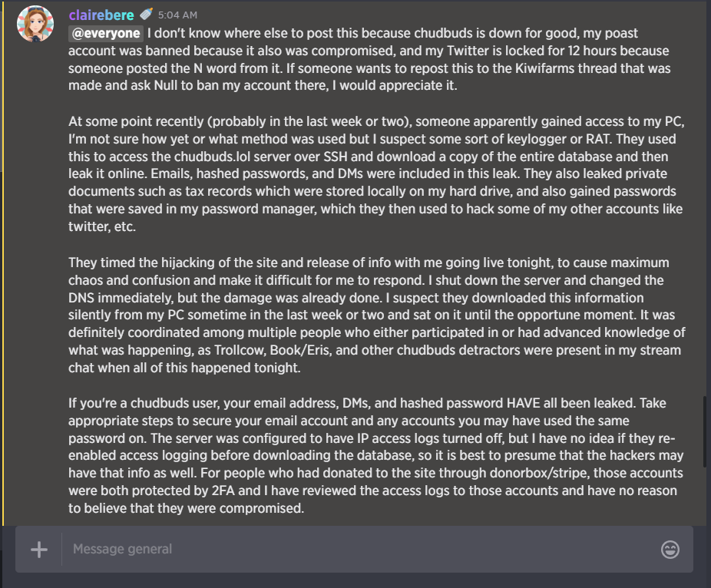Viewport: 711px width, 588px height.
Task: Open the emoji picker smiley icon
Action: (670, 550)
